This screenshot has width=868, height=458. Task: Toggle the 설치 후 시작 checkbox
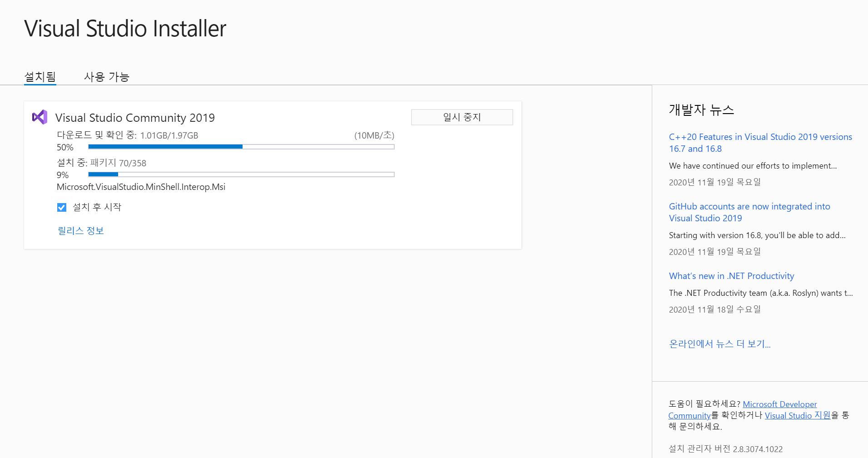pos(62,208)
